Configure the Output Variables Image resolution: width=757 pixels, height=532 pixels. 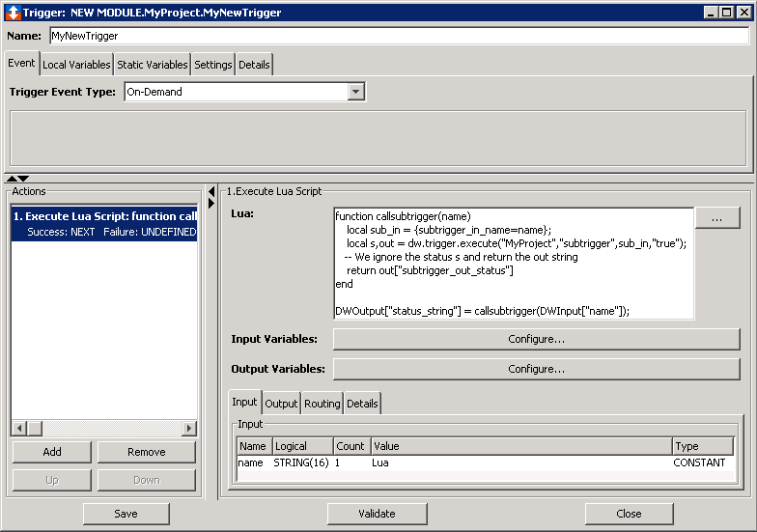[536, 369]
